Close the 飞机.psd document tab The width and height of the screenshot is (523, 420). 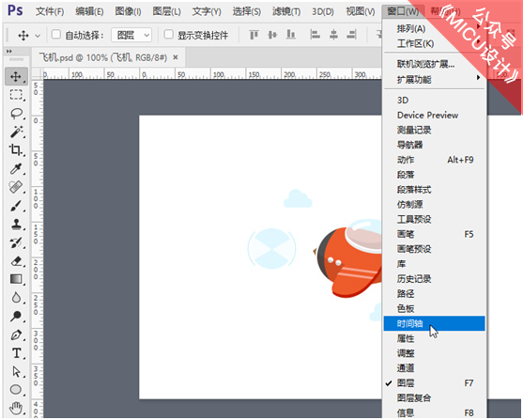pos(176,57)
